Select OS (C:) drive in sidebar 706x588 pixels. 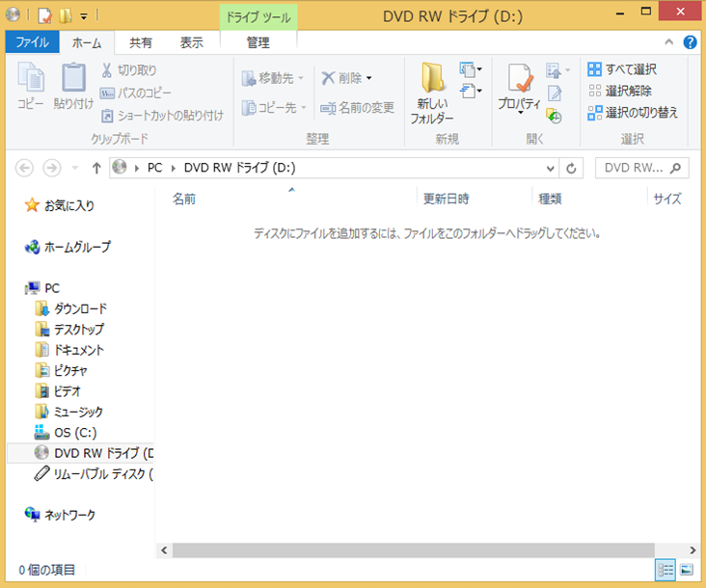[x=66, y=433]
